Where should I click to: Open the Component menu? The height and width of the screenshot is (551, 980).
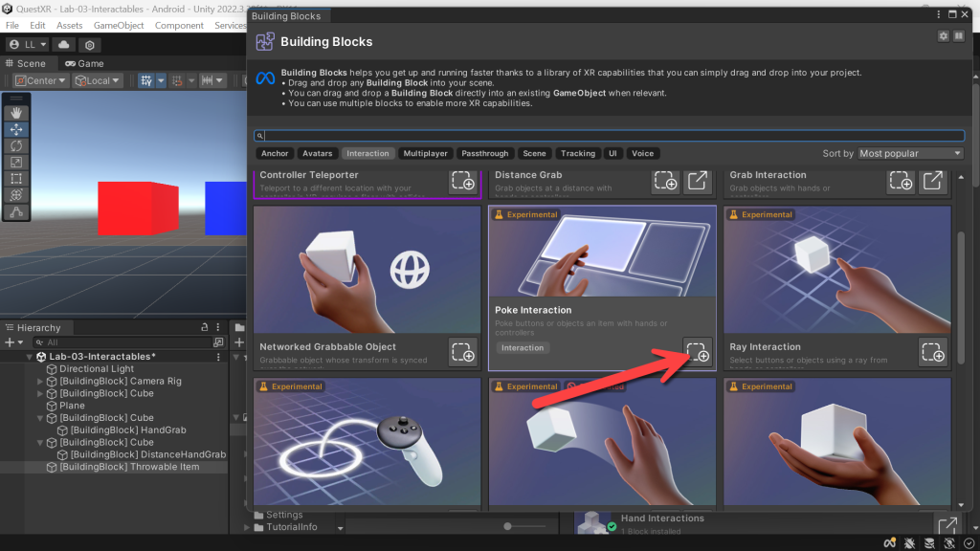(x=179, y=26)
